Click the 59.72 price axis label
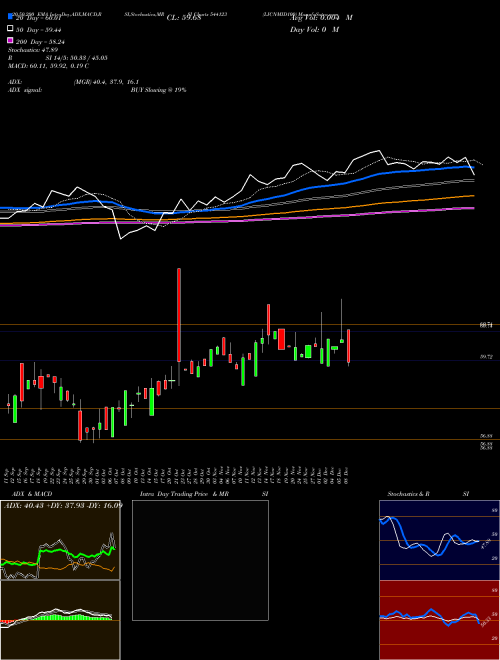Image resolution: width=500 pixels, height=660 pixels. [487, 357]
